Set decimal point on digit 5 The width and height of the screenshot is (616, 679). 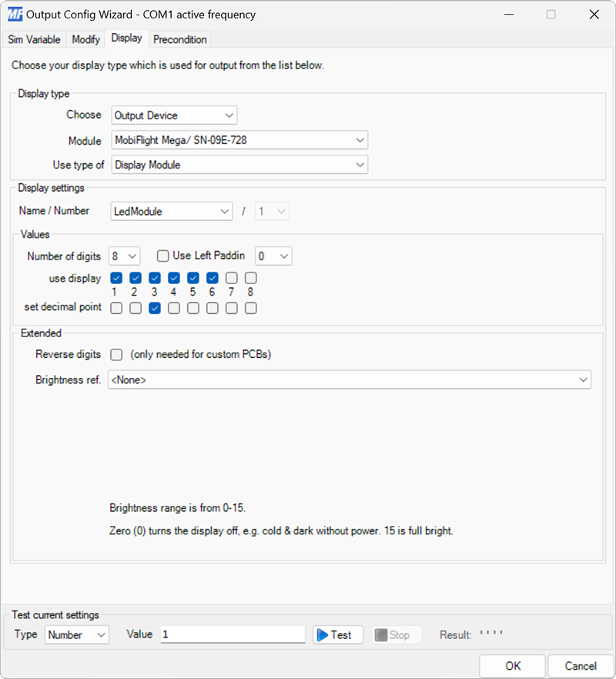pyautogui.click(x=193, y=308)
